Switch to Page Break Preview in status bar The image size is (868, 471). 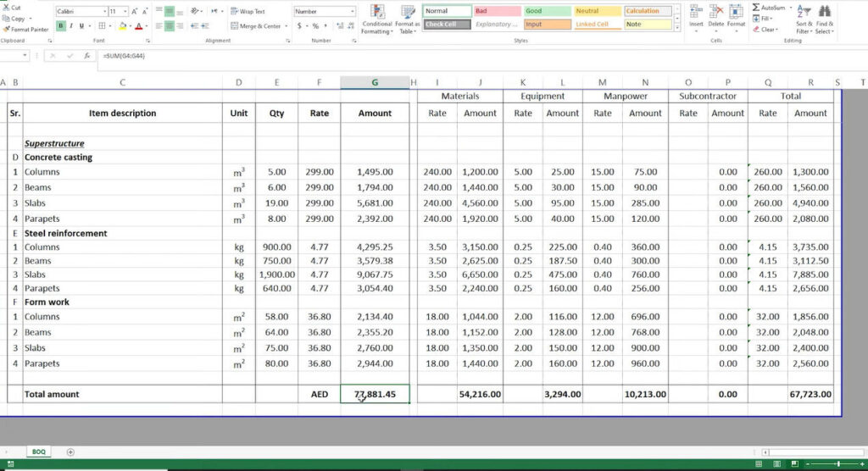coord(794,464)
